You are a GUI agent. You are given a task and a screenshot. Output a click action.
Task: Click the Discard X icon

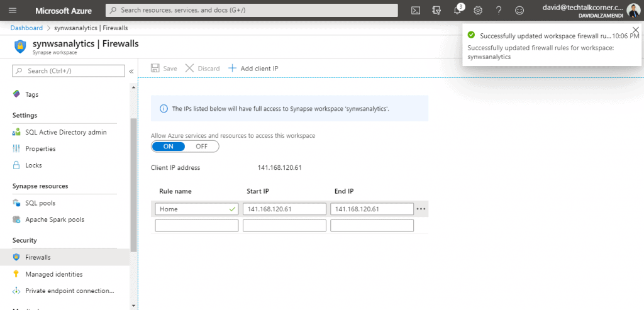pos(189,68)
